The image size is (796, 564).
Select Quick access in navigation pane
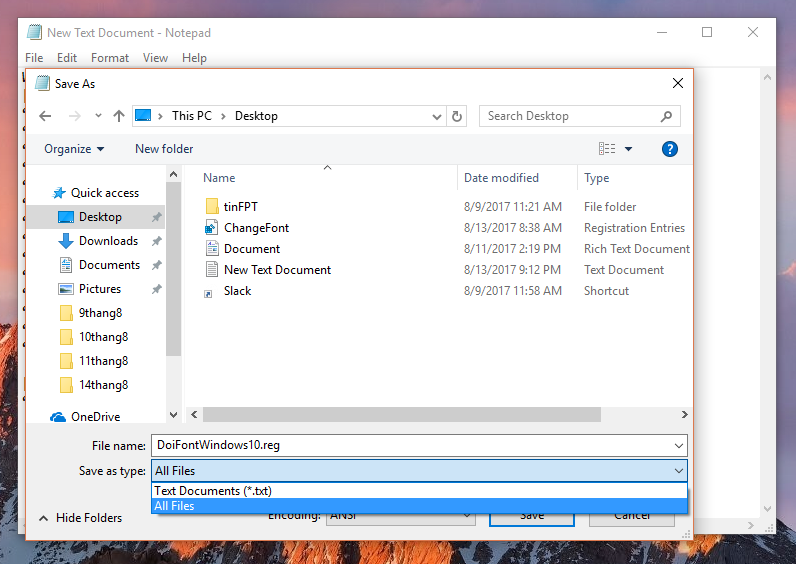coord(105,193)
